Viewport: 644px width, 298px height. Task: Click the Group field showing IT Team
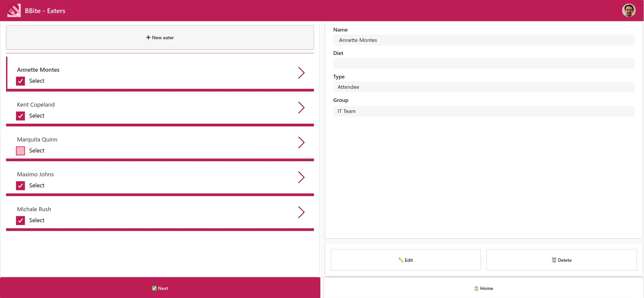click(483, 111)
